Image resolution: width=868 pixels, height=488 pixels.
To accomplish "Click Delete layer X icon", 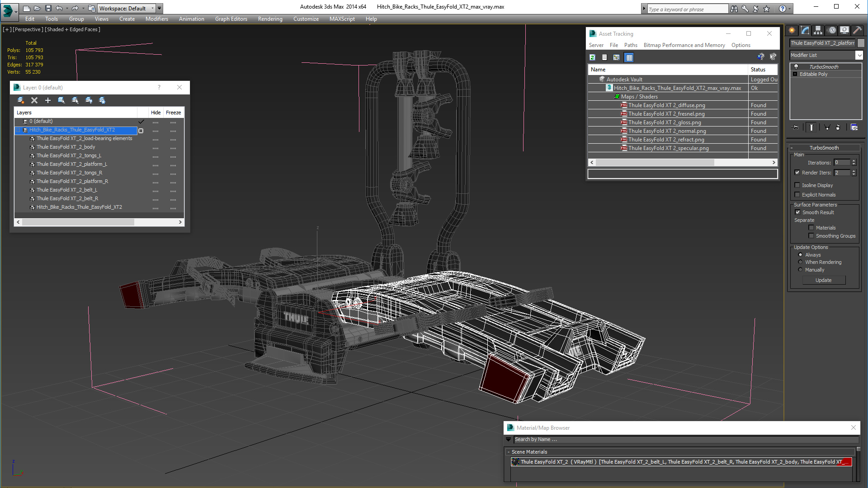I will pos(34,100).
